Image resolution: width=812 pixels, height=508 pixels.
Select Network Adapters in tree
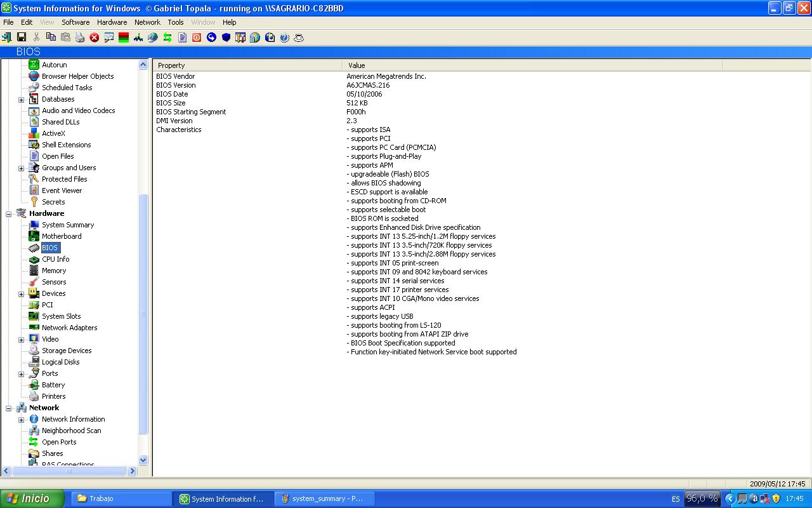click(70, 328)
